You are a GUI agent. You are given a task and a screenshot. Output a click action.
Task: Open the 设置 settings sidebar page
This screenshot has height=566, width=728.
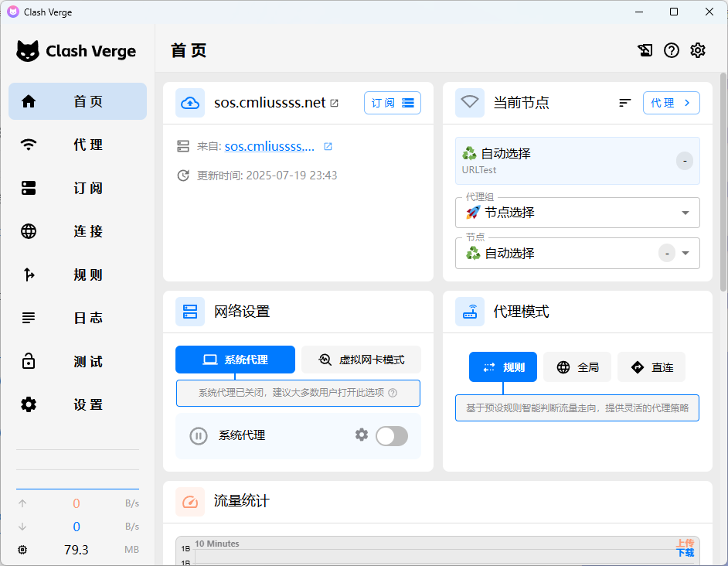77,404
